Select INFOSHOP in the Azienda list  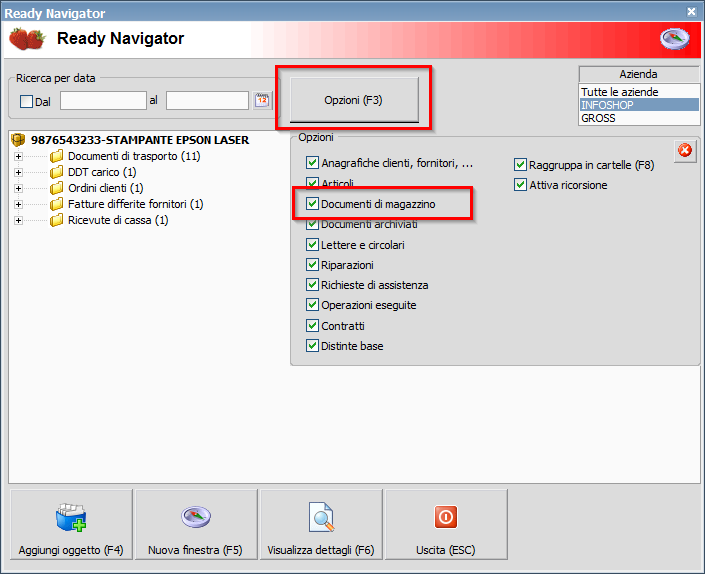pos(639,105)
